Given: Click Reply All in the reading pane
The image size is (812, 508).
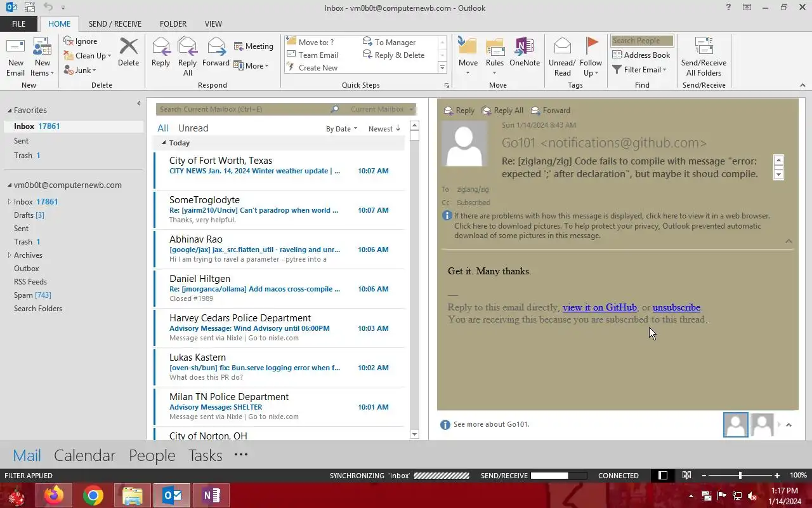Looking at the screenshot, I should pos(502,110).
